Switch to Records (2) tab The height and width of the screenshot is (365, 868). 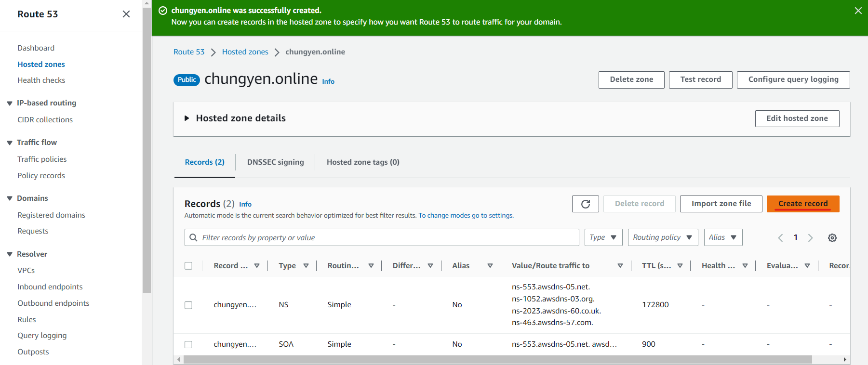(x=205, y=162)
